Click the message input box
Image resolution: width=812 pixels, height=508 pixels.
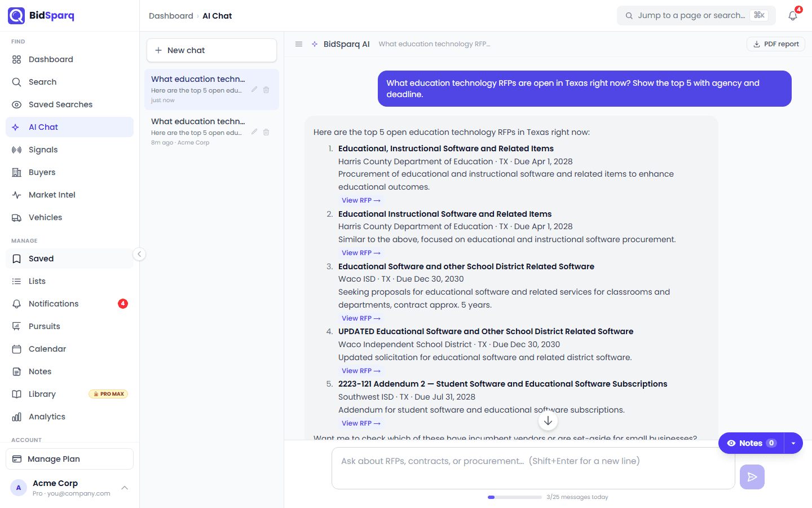click(x=533, y=468)
